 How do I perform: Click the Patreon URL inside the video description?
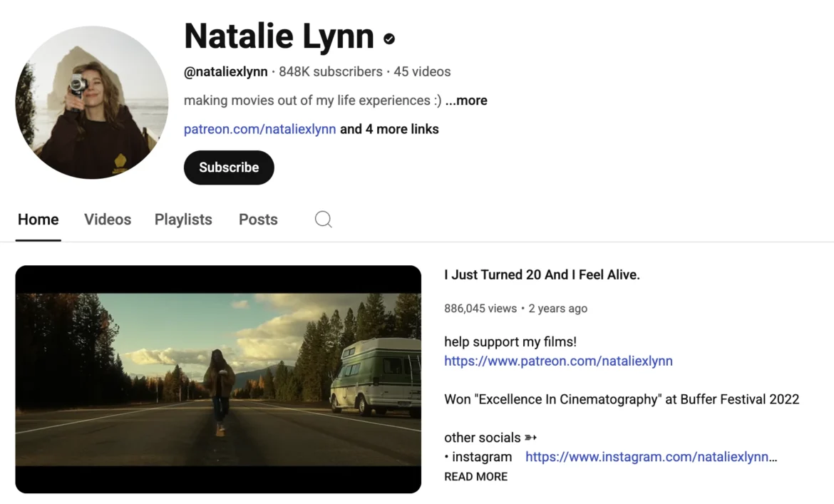(558, 361)
